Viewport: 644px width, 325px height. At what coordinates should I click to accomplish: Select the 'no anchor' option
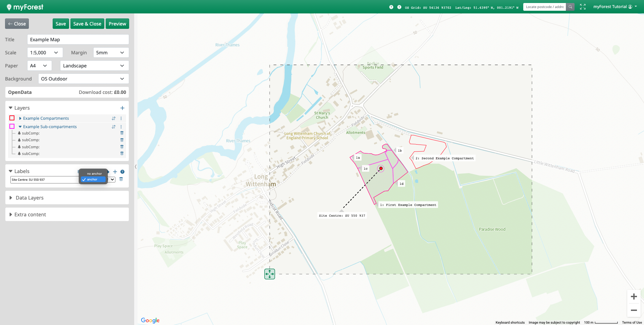[x=94, y=174]
